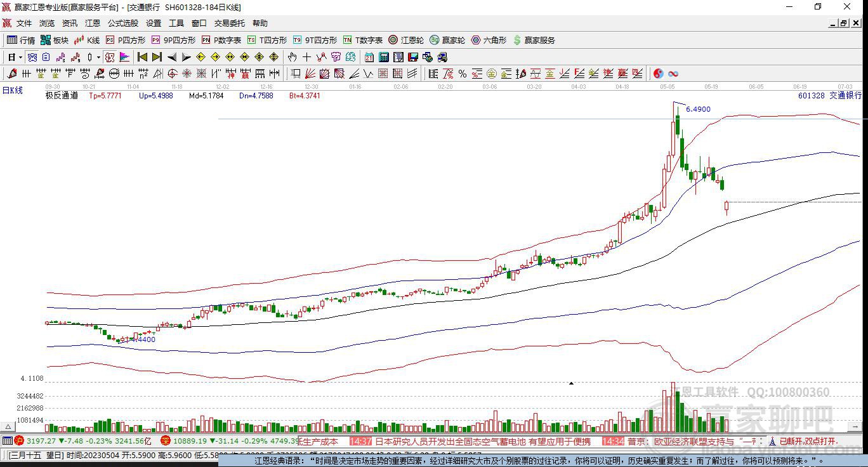Restore the inner chart window button

pos(844,23)
